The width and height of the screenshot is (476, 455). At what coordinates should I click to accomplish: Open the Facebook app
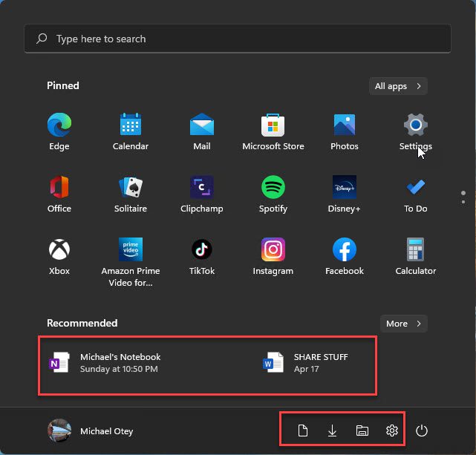tap(345, 257)
